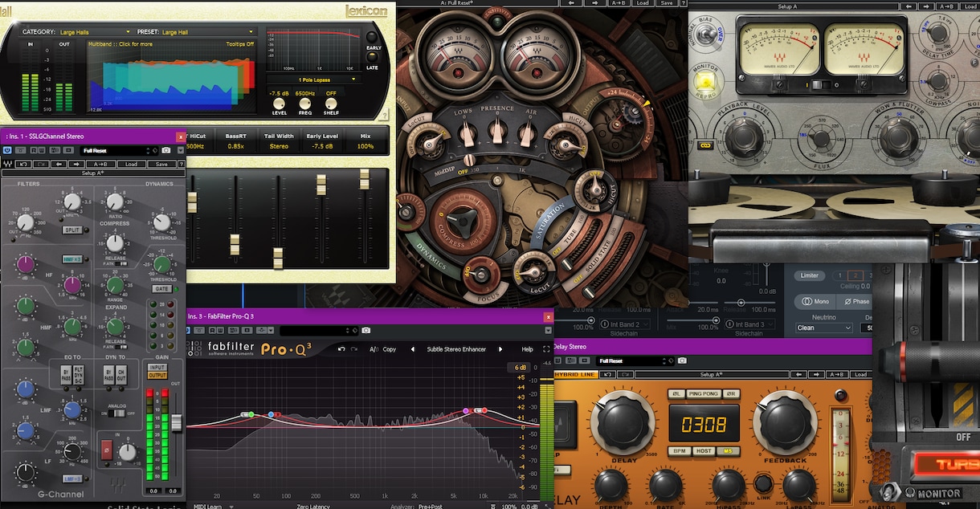
Task: Toggle SSL HMF x3 button
Action: point(71,259)
